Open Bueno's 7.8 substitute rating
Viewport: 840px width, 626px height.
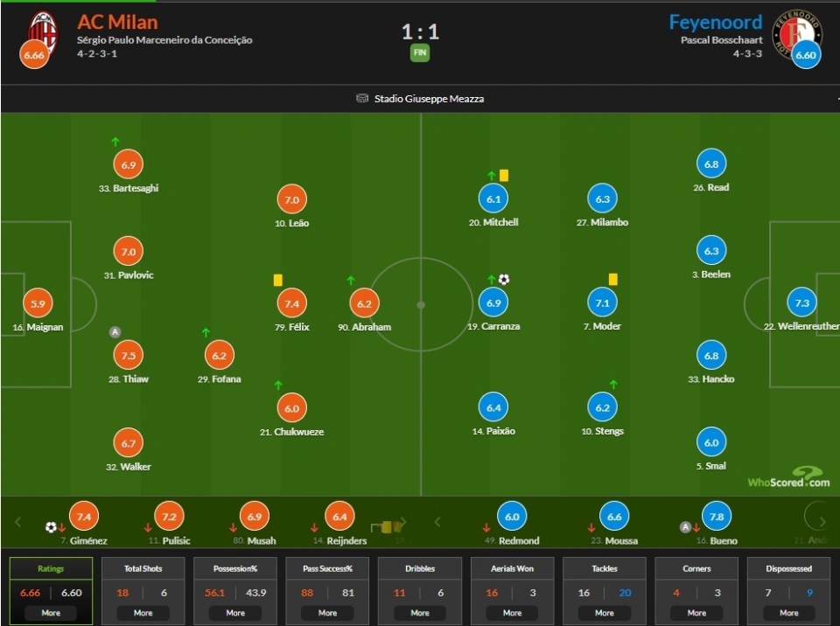point(717,516)
